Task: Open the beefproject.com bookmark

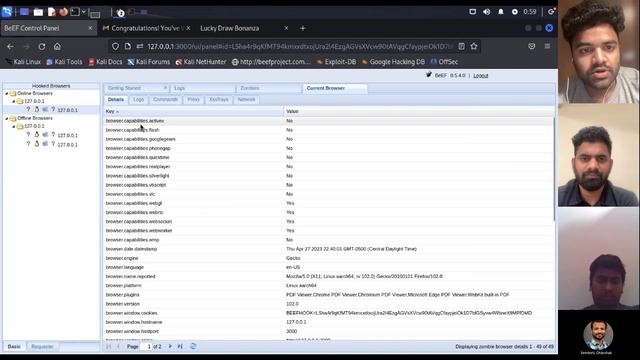Action: 271,62
